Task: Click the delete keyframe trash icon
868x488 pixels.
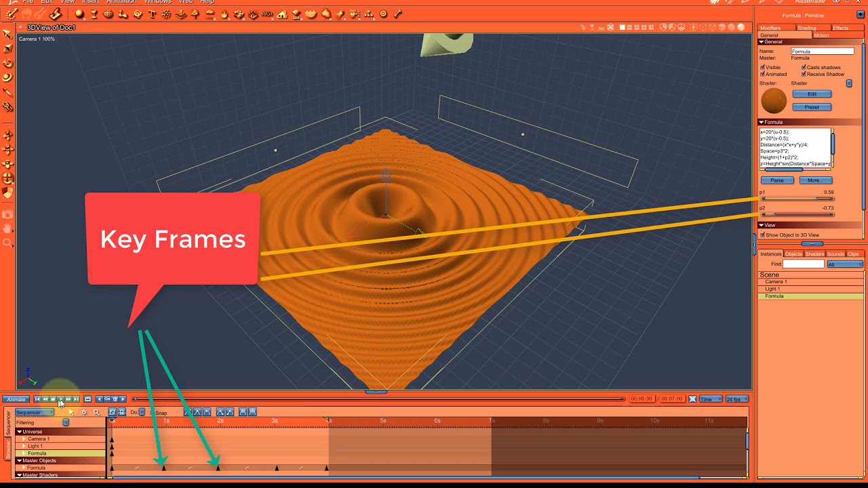Action: (115, 399)
